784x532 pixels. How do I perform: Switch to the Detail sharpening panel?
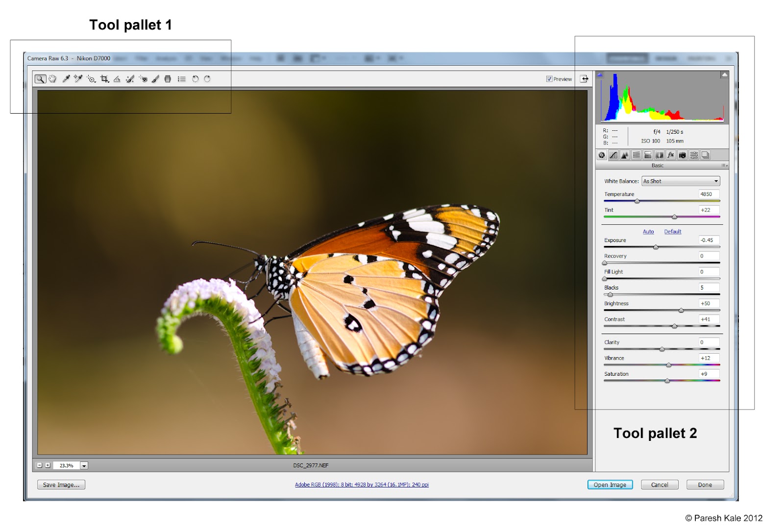[x=625, y=156]
